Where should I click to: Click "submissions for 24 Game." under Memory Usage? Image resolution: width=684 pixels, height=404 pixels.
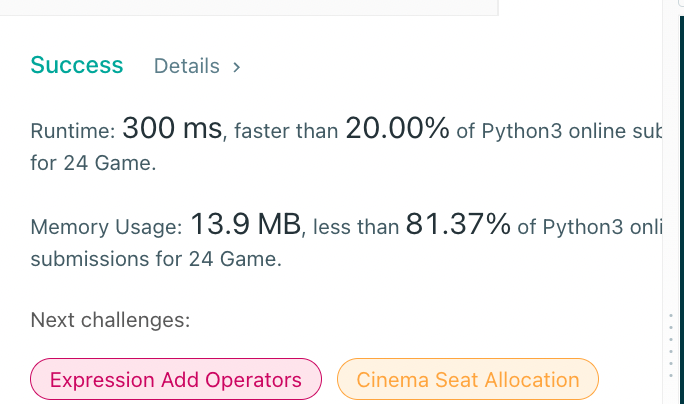(x=156, y=261)
